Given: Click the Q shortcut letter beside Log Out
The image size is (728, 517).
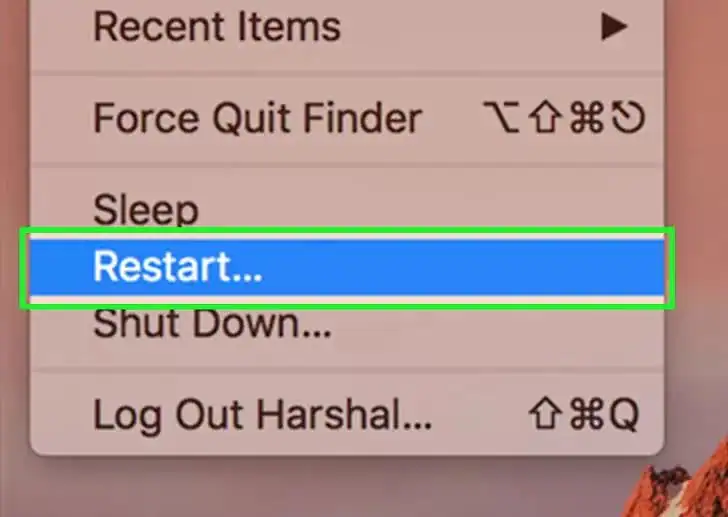Looking at the screenshot, I should point(624,414).
